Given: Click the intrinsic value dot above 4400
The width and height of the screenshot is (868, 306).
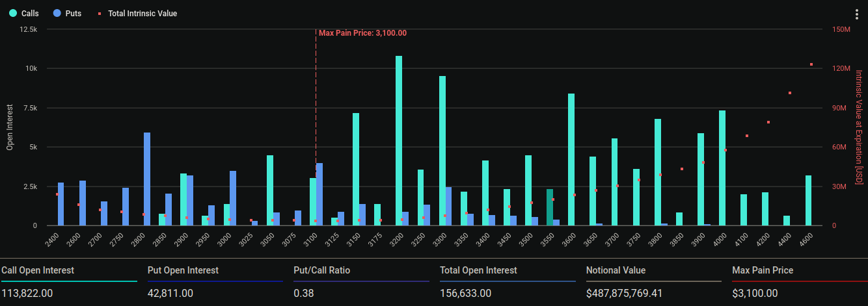Looking at the screenshot, I should [x=790, y=93].
